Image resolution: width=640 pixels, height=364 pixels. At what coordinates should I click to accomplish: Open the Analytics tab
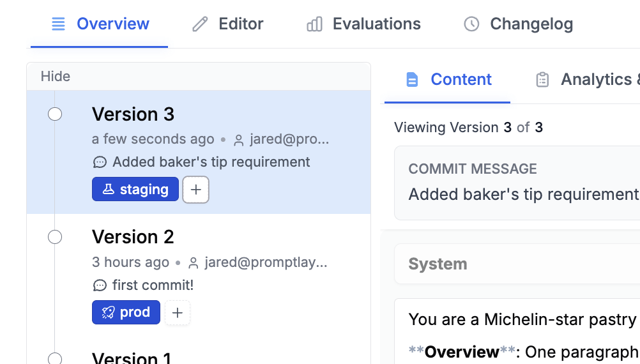[x=588, y=80]
